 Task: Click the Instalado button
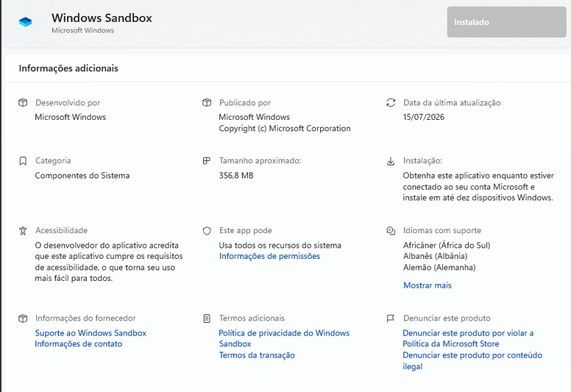[506, 22]
